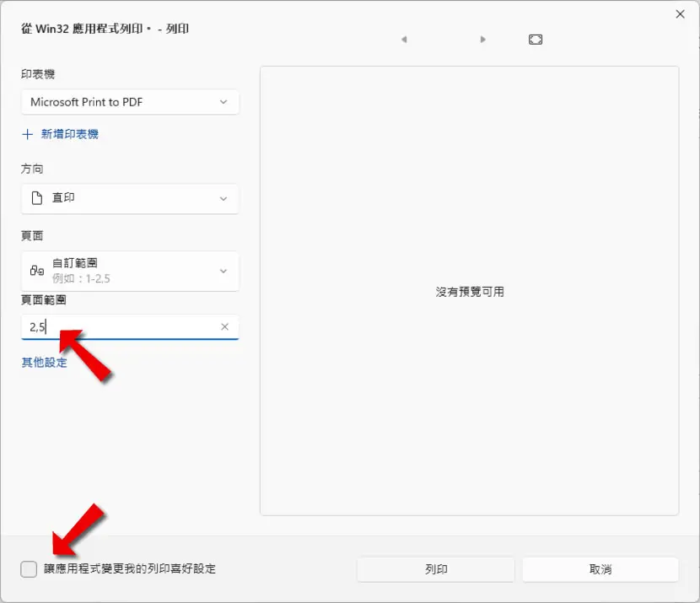Click the custom range icon beside 自訂範圍
The width and height of the screenshot is (700, 603).
pyautogui.click(x=37, y=271)
